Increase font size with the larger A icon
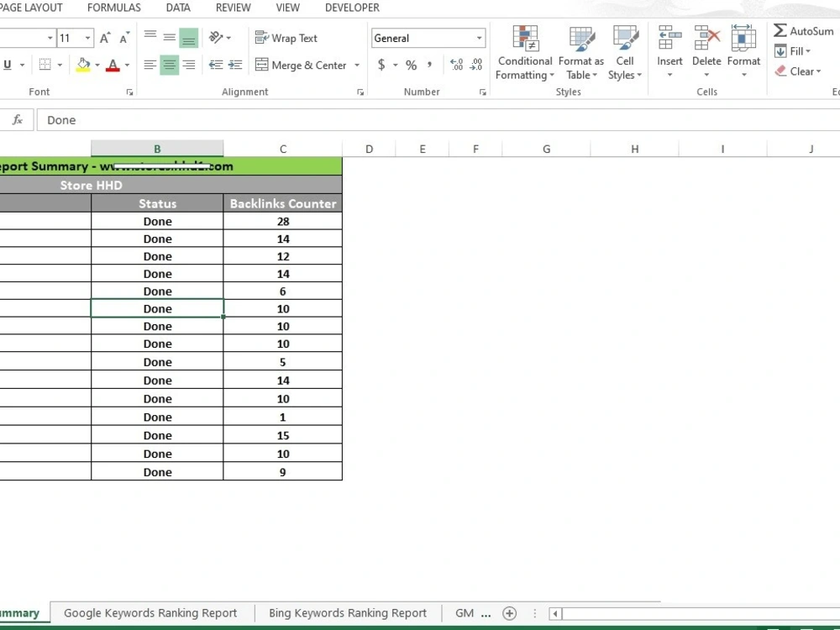The image size is (840, 630). tap(105, 38)
